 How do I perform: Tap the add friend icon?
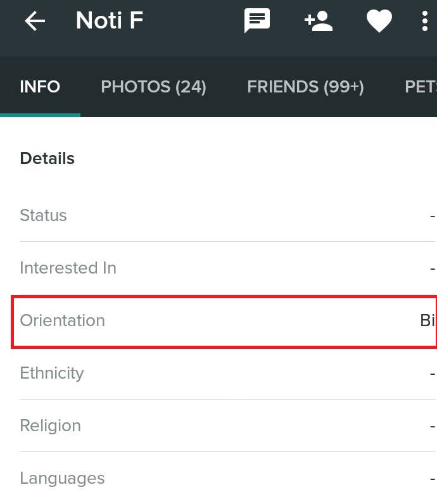click(x=319, y=22)
